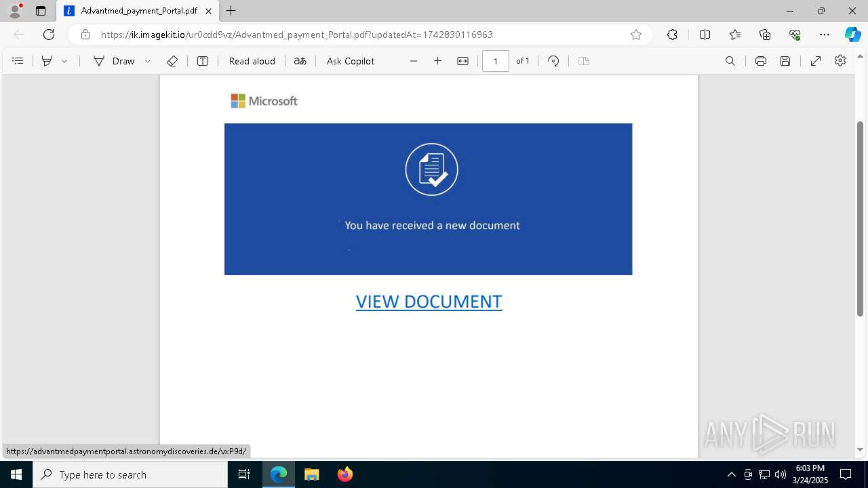The width and height of the screenshot is (868, 488).
Task: Close the Advantmed_payment_Portal.pdf tab
Action: pos(209,11)
